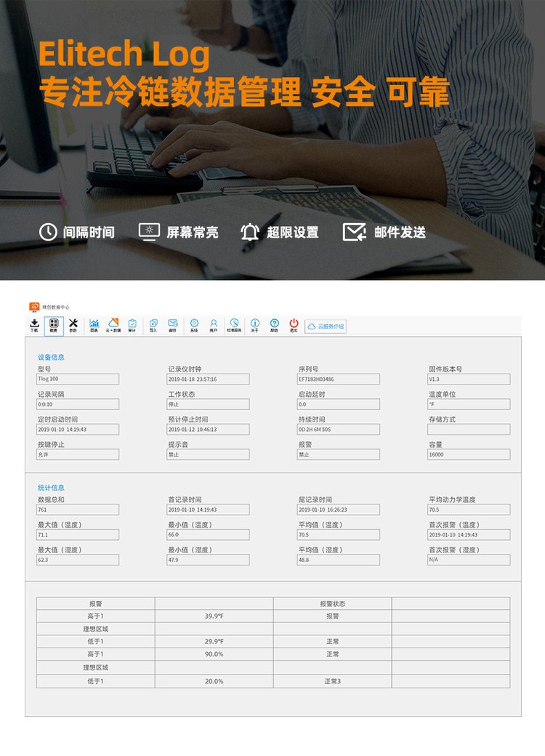The width and height of the screenshot is (545, 756).
Task: Click the 平均动力学温度 field
Action: tap(469, 510)
